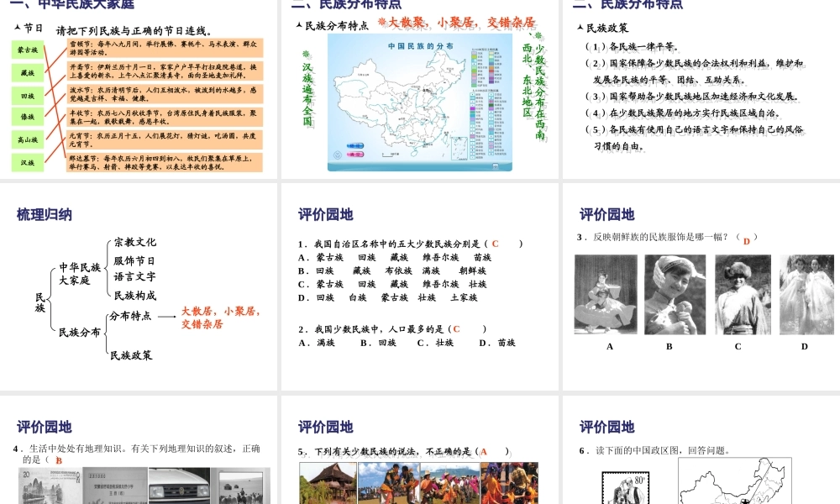
Task: Open the China outline map under question 6
Action: pyautogui.click(x=734, y=481)
